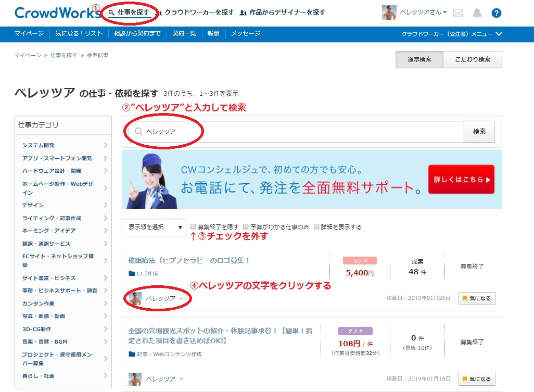Click 気になる on the 108円 task card
The image size is (534, 392).
pos(477,379)
